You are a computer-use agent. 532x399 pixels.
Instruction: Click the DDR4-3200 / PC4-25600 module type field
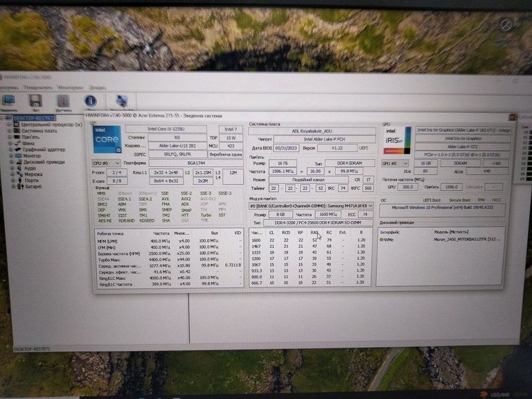coord(318,223)
